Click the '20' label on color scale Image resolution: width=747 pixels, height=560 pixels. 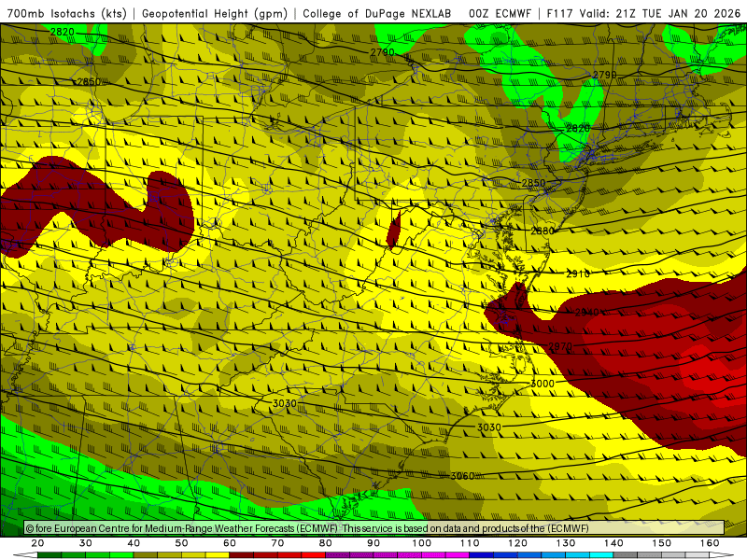pos(37,543)
